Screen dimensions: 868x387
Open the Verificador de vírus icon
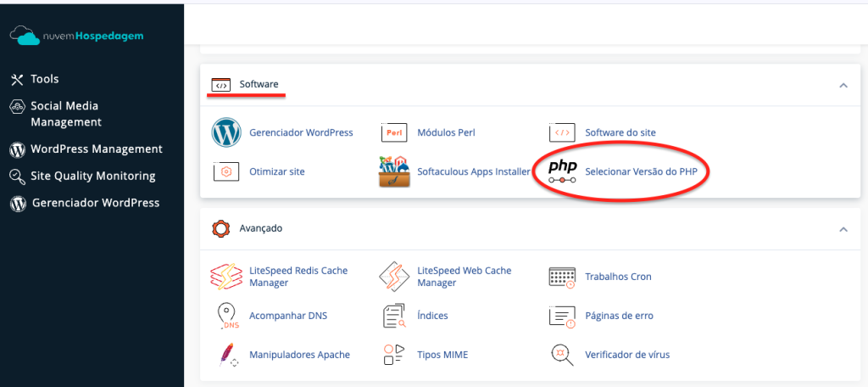(x=563, y=354)
